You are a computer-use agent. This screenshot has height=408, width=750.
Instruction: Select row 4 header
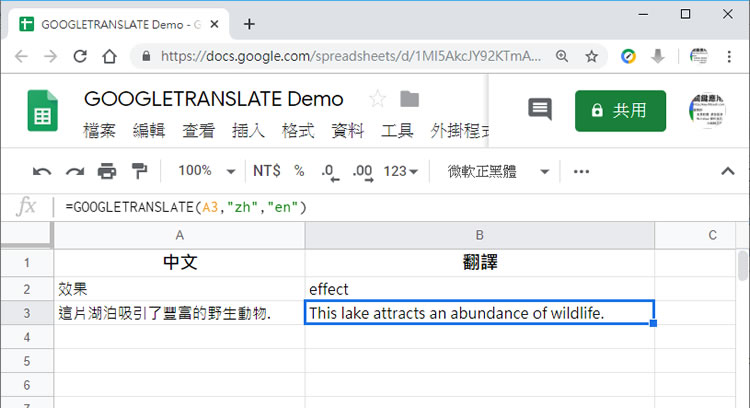27,337
